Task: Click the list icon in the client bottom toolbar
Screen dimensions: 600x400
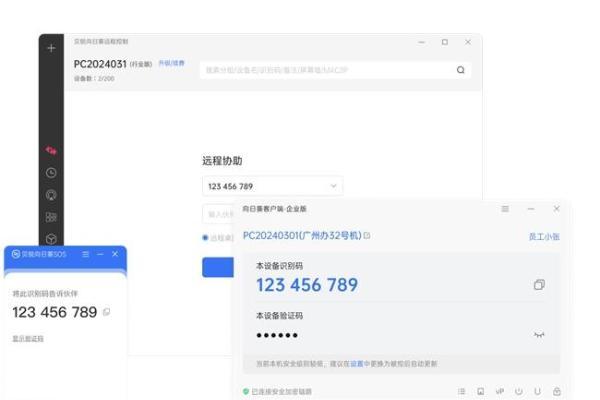Action: [461, 391]
